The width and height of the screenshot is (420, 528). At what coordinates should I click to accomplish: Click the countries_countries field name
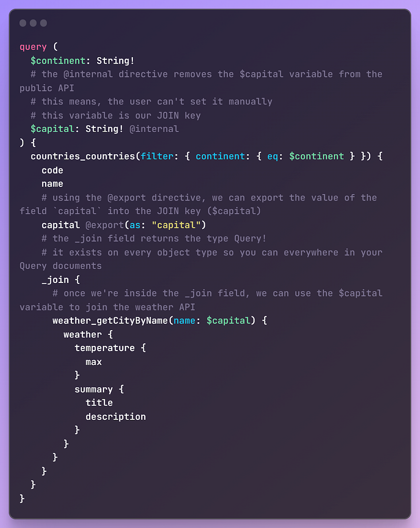83,156
